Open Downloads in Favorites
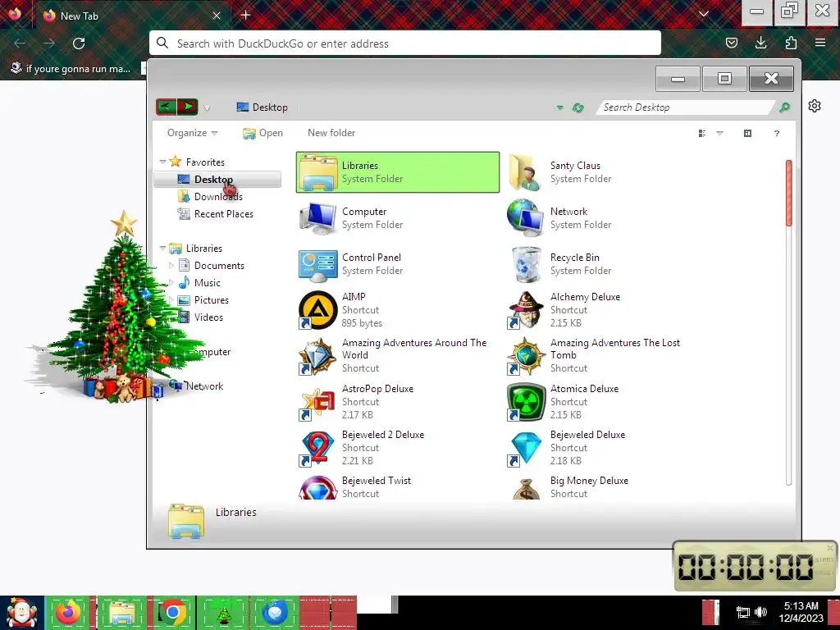Screen dimensions: 840x630 click(x=218, y=197)
